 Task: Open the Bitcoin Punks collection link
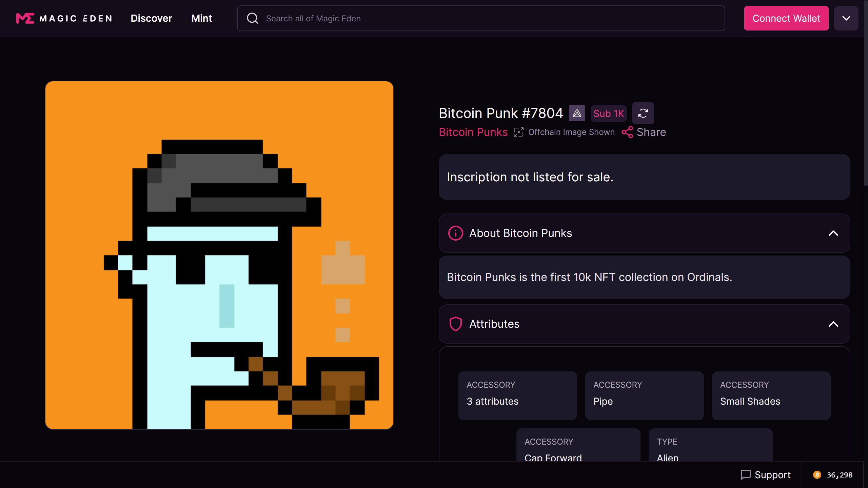point(473,132)
